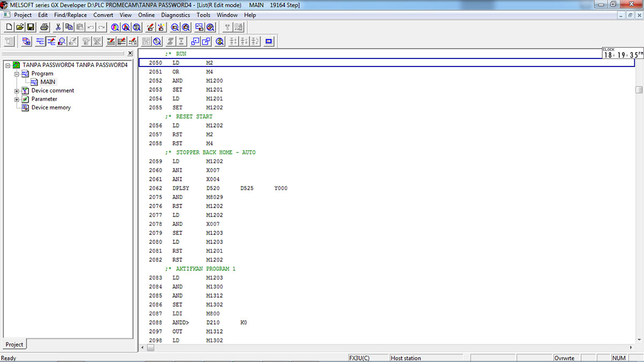This screenshot has height=362, width=644.
Task: Click the blue Zoom-out squares icon
Action: pyautogui.click(x=195, y=41)
